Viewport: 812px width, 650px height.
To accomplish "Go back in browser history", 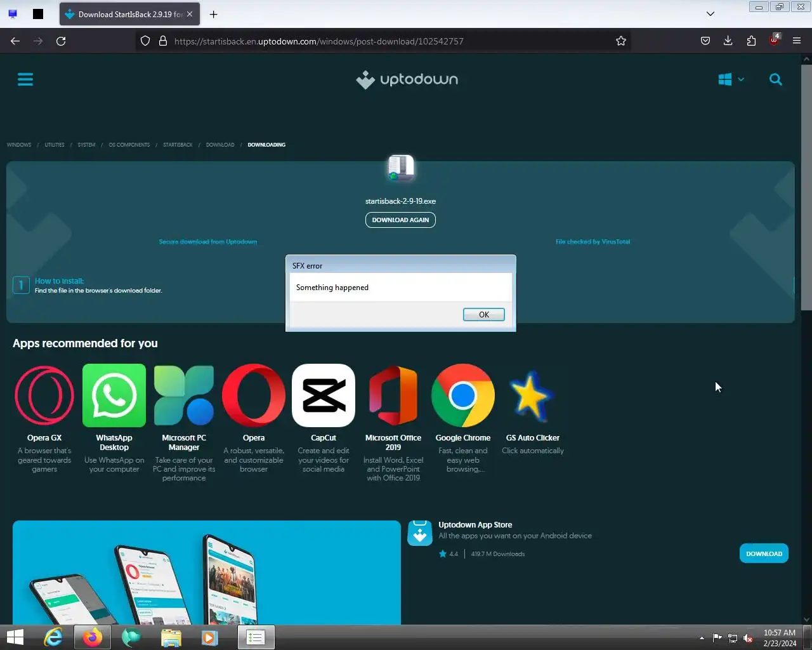I will 15,41.
